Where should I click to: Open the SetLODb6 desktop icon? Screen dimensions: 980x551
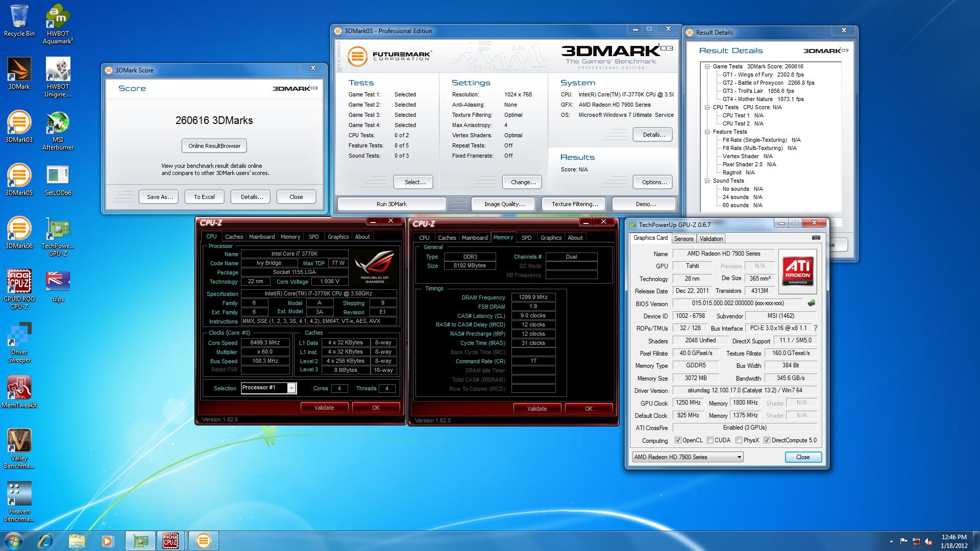[x=58, y=180]
